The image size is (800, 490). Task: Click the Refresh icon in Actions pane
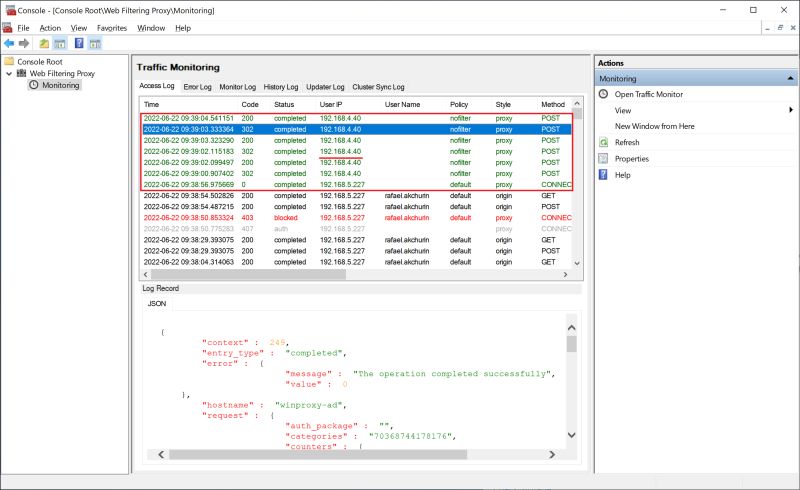pos(604,142)
